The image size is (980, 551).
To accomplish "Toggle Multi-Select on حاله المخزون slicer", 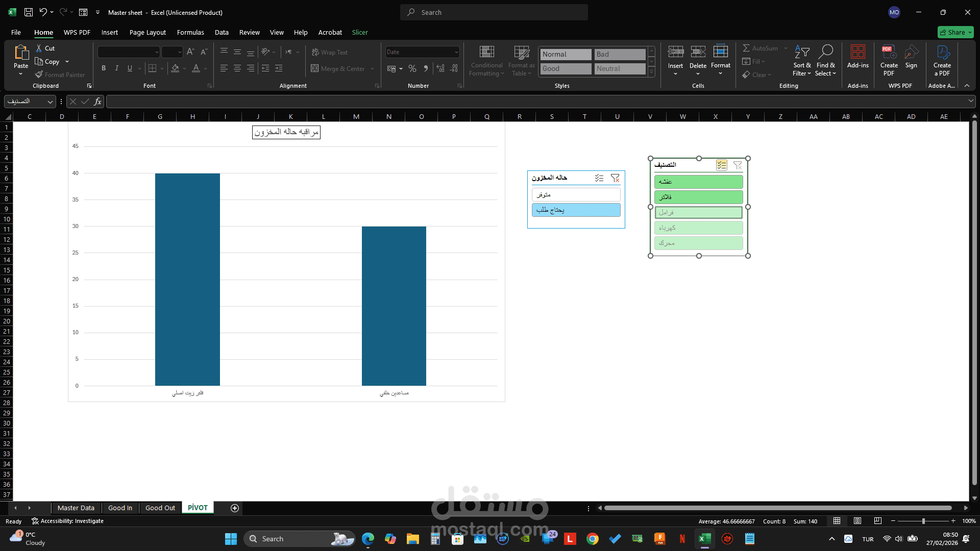I will [x=599, y=178].
